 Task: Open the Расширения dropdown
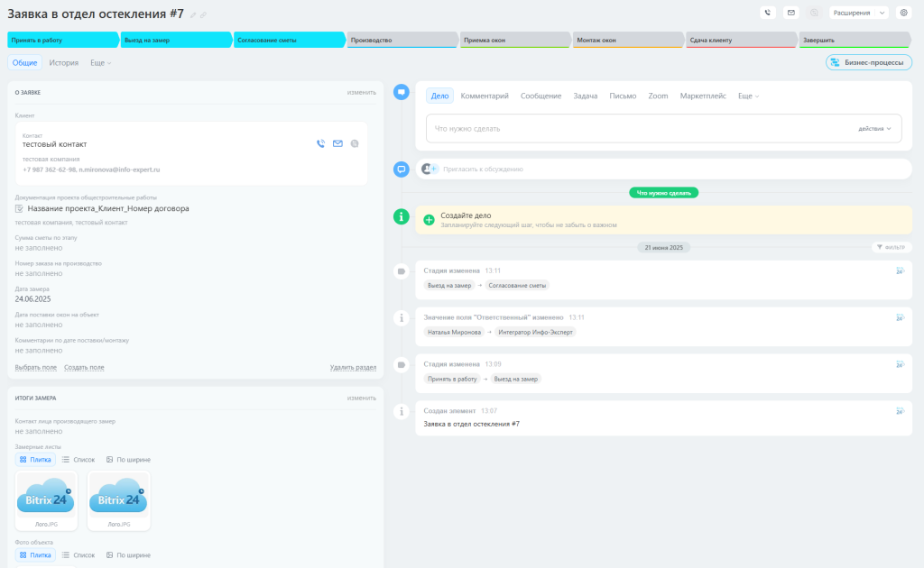tap(858, 13)
